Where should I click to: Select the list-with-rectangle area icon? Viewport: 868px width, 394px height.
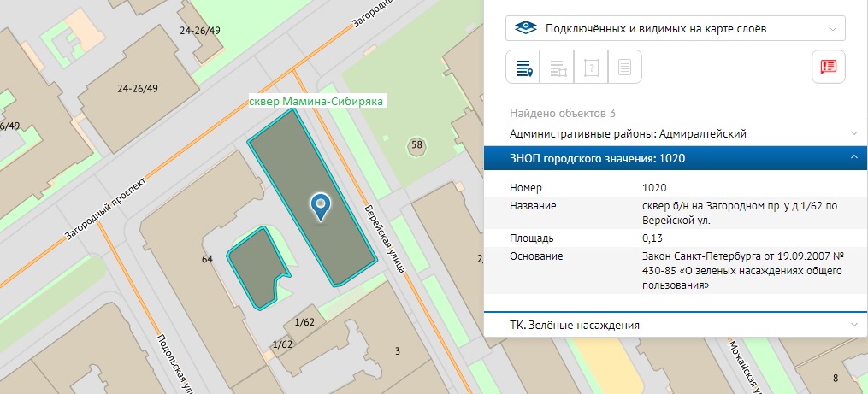[558, 68]
